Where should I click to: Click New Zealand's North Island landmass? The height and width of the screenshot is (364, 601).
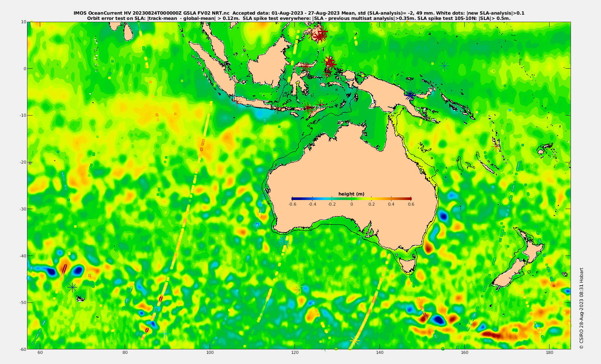point(532,246)
